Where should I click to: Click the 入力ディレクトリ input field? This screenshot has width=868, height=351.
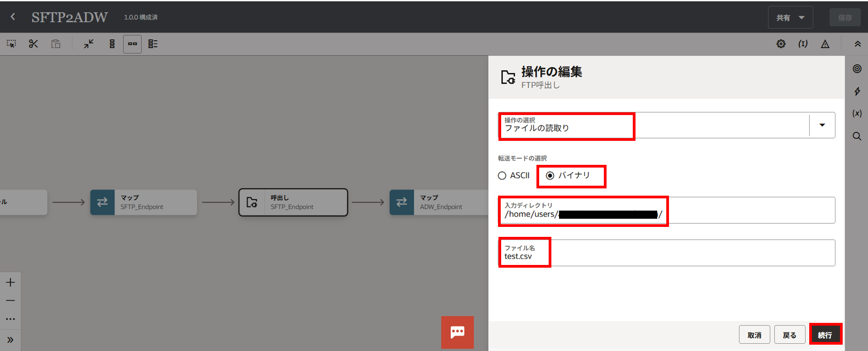666,210
